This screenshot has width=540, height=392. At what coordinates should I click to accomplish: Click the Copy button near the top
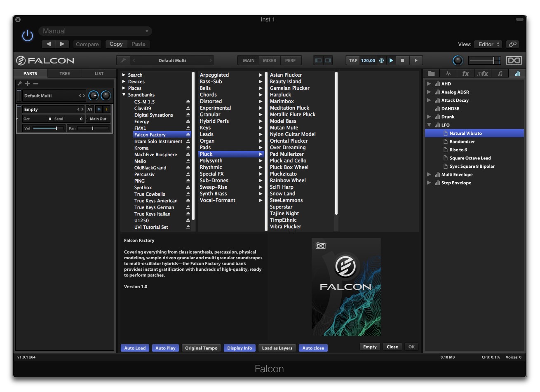coord(116,44)
